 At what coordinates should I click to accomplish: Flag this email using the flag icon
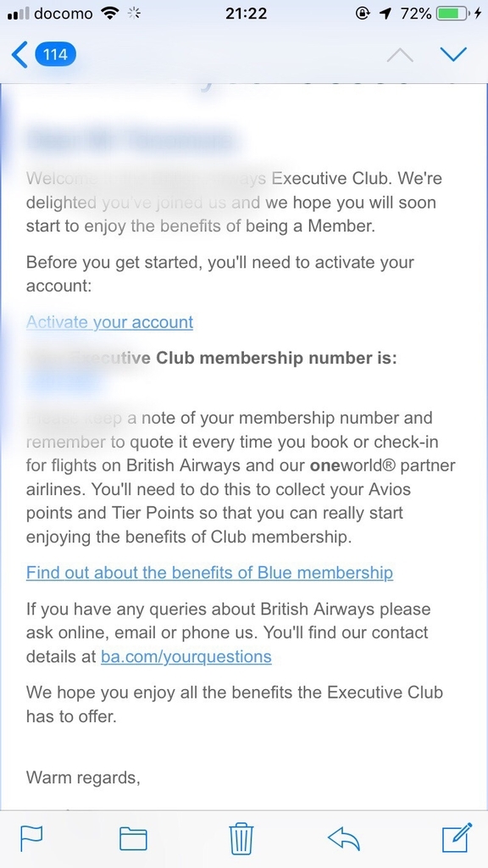[31, 838]
